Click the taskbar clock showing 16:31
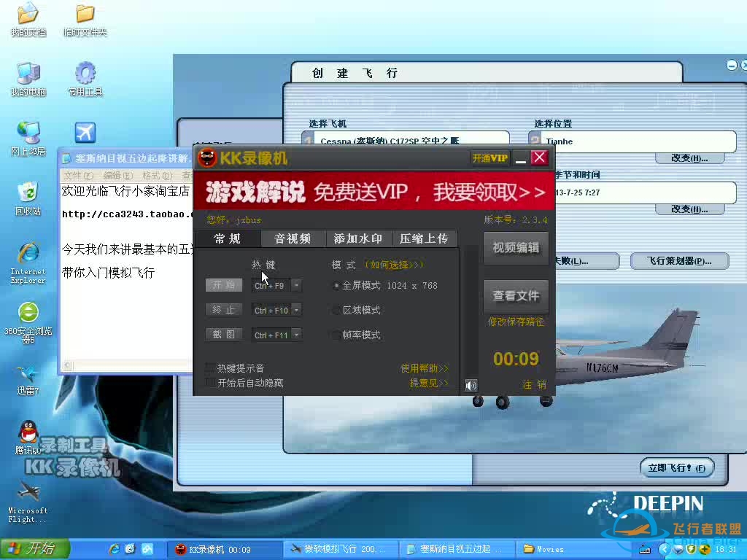Screen dimensions: 747x560 click(x=726, y=550)
